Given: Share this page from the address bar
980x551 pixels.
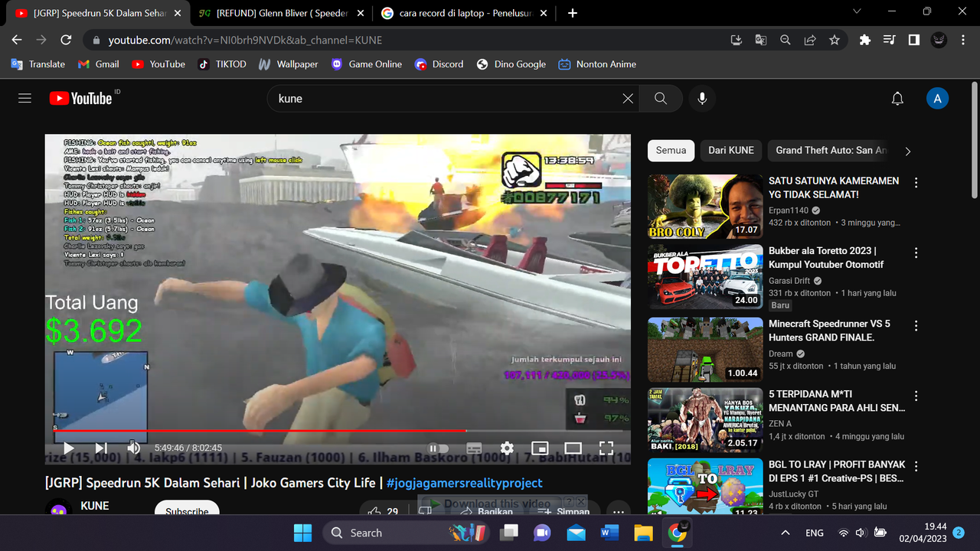Looking at the screenshot, I should 810,40.
